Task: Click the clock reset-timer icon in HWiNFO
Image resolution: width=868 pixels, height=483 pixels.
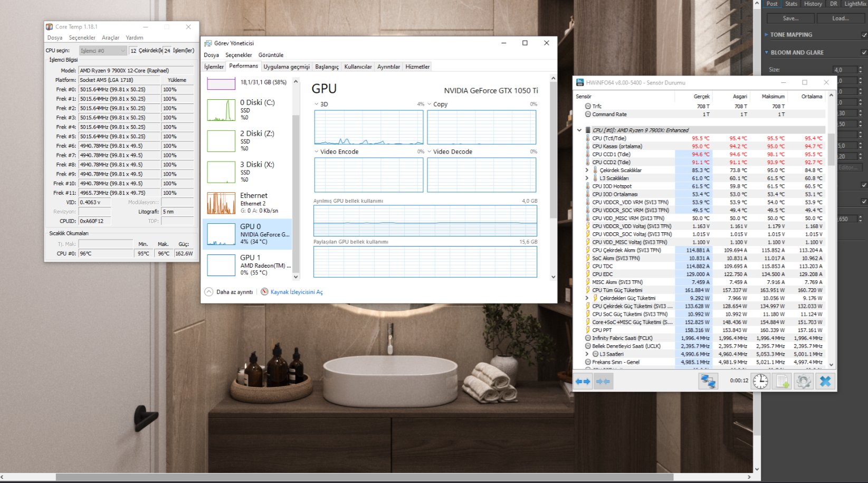Action: coord(760,381)
